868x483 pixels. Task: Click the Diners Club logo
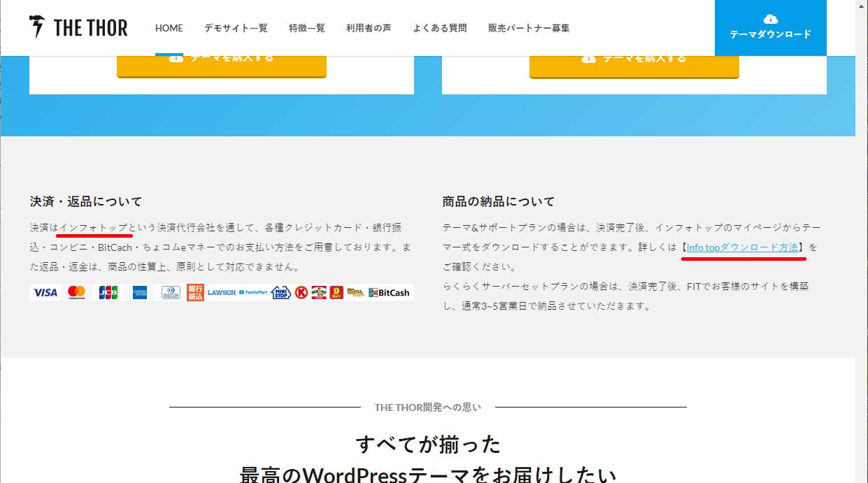point(171,292)
